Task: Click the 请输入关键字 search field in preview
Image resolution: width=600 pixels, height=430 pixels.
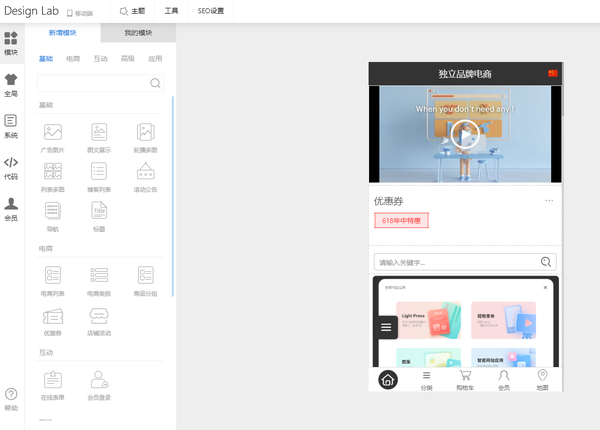Action: [465, 262]
